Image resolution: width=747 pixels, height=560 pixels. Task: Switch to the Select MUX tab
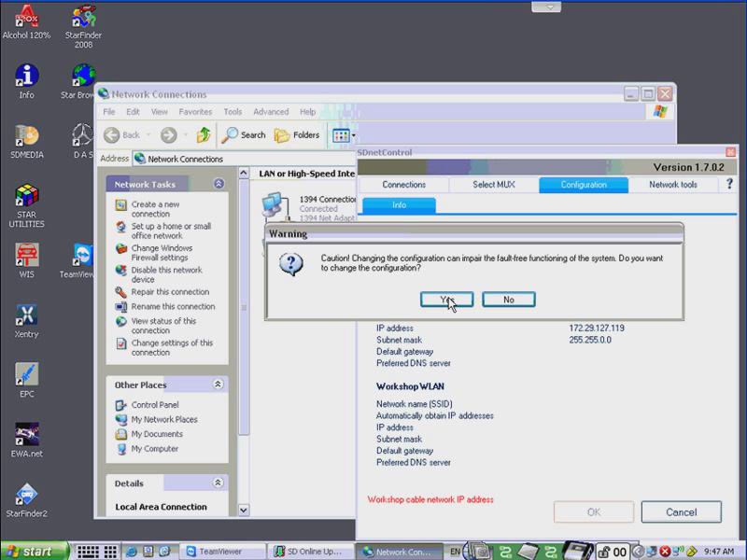pos(495,185)
